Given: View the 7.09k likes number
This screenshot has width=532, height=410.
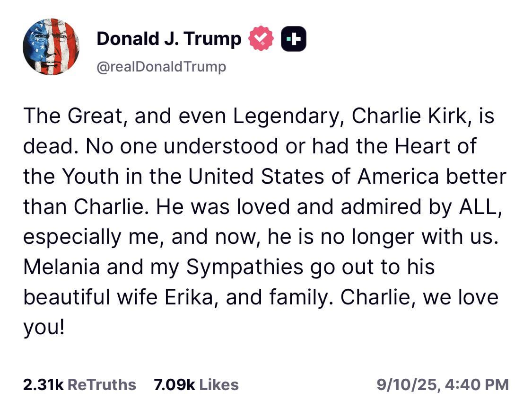Looking at the screenshot, I should click(x=174, y=385).
